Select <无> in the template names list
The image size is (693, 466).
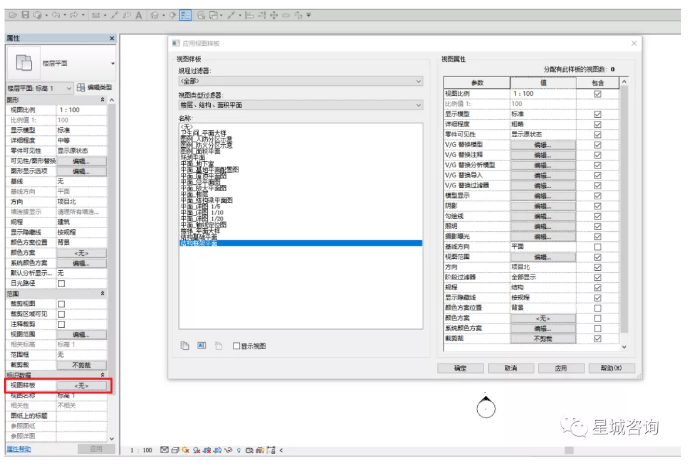pos(186,126)
